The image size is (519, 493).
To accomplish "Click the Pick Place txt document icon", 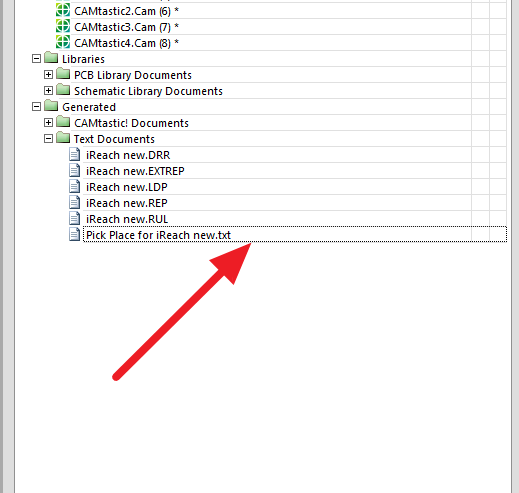I will coord(74,234).
